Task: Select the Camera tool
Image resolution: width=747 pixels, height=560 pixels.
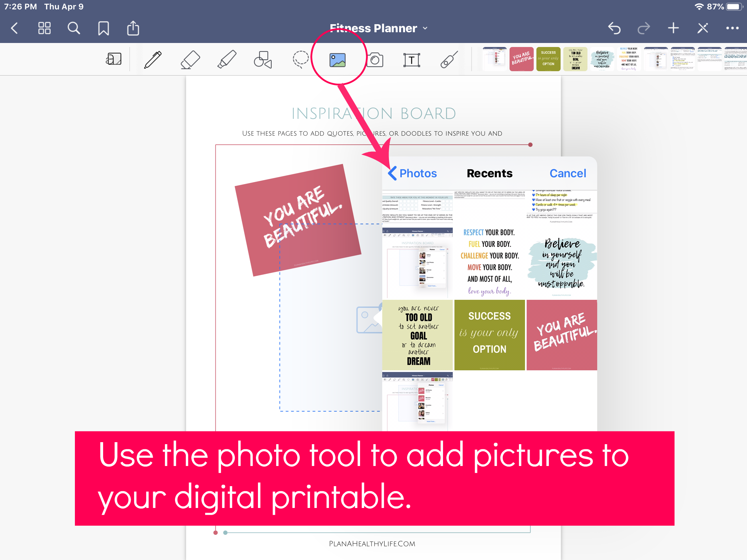Action: (x=375, y=60)
